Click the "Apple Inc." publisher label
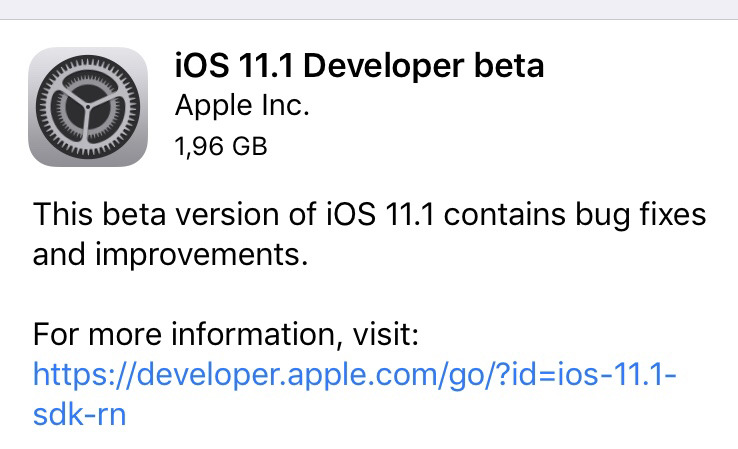The image size is (738, 449). point(242,105)
